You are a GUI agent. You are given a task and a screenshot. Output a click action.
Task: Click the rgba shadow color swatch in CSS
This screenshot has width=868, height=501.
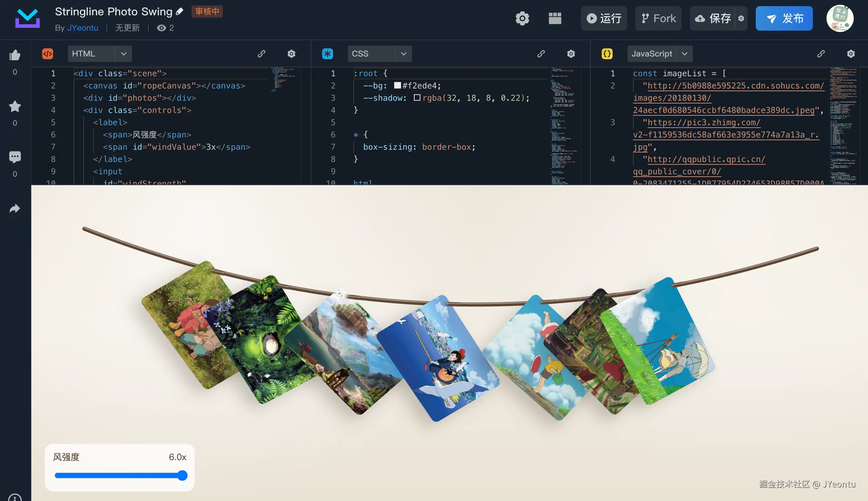[x=417, y=98]
